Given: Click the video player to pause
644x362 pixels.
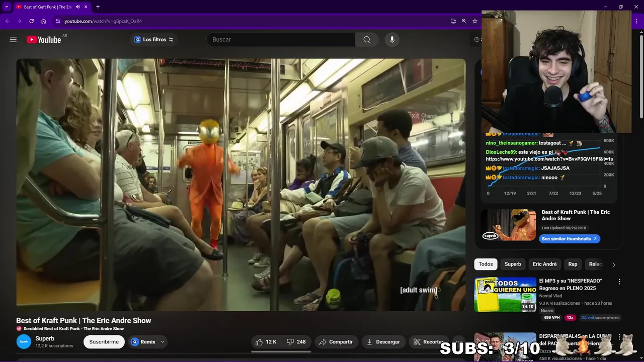Looking at the screenshot, I should (240, 185).
